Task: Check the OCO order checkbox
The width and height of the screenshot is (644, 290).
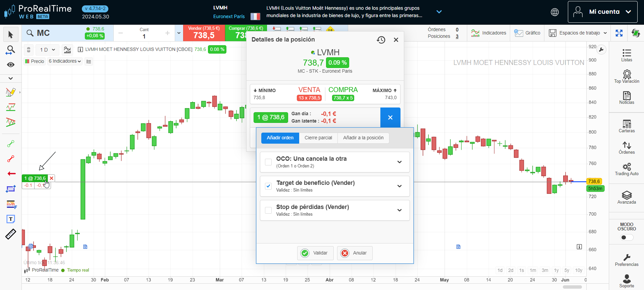Action: 268,162
